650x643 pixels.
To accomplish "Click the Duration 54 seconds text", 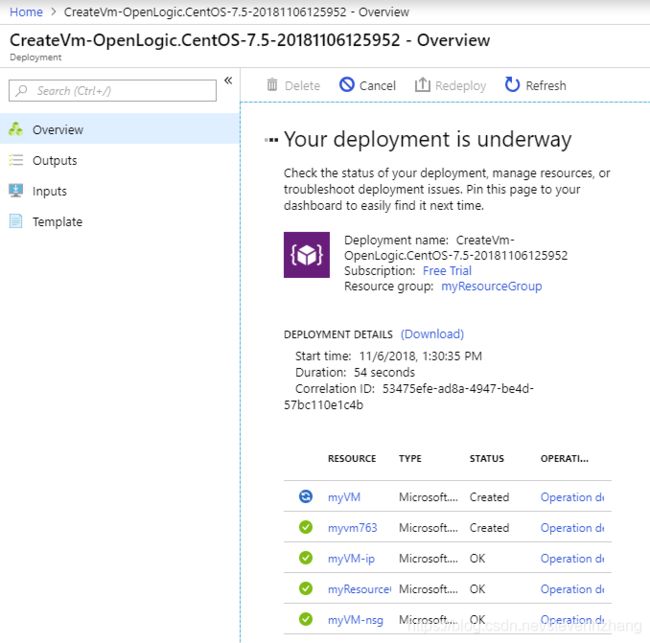I will point(355,372).
